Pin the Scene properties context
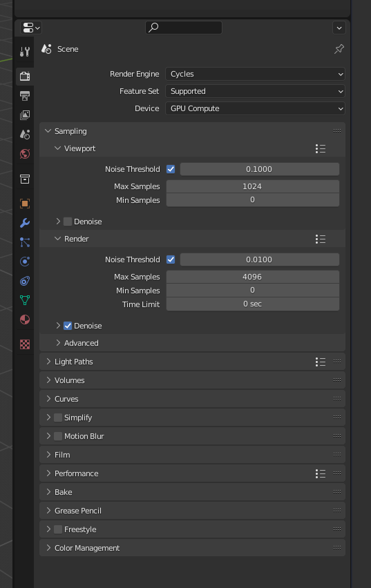 point(339,49)
